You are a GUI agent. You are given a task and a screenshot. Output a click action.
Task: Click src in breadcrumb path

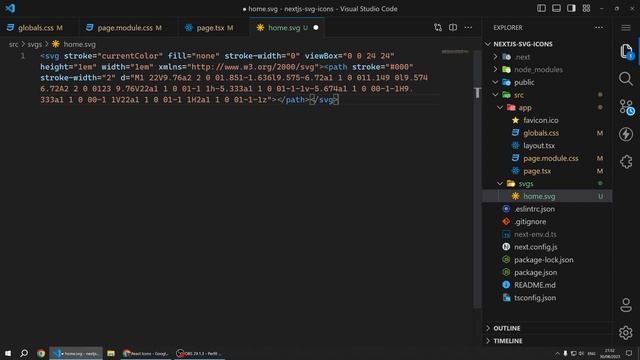(x=13, y=44)
